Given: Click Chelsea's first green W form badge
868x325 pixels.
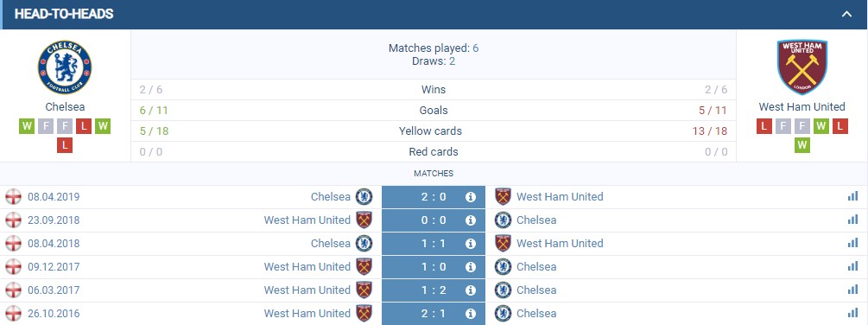Looking at the screenshot, I should click(27, 126).
